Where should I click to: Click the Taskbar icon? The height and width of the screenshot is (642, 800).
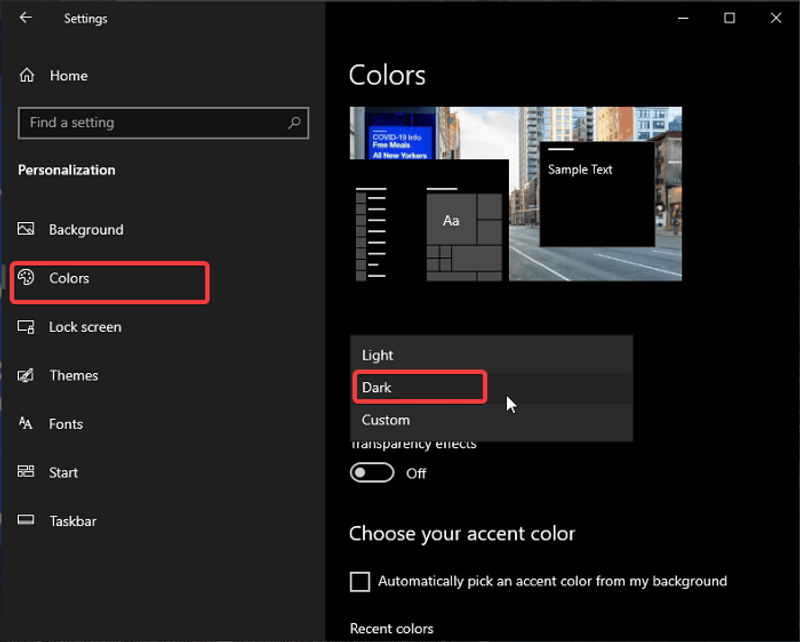pyautogui.click(x=26, y=520)
